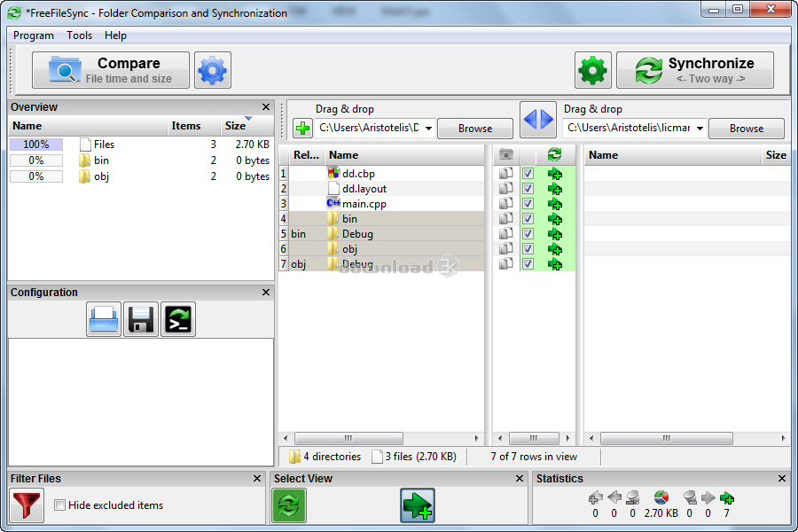Click comparison result column header icon
This screenshot has width=798, height=532.
pos(506,155)
